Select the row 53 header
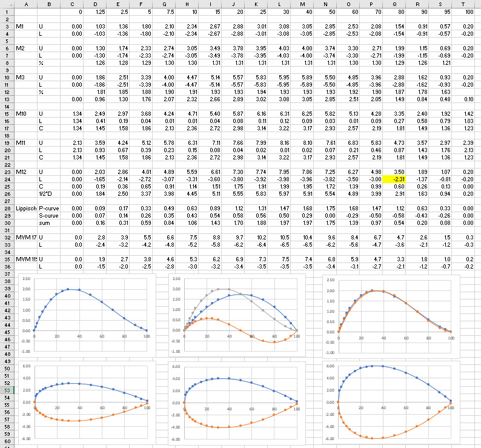Screen dimensions: 481x448 (x=7, y=391)
